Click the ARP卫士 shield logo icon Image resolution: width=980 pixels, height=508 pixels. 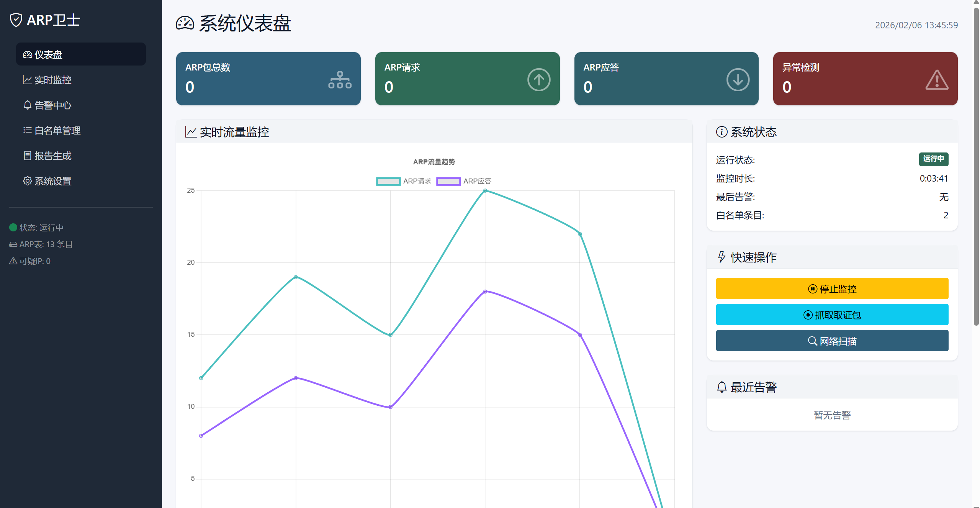[16, 20]
